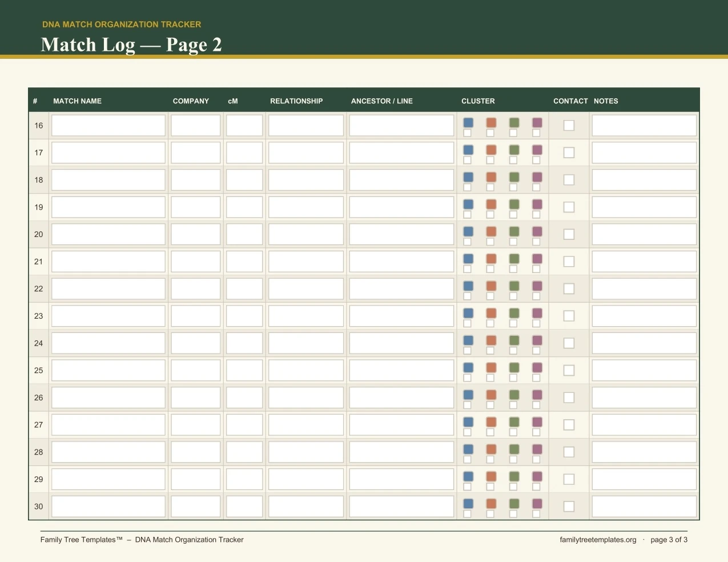Click row number 29
Image resolution: width=728 pixels, height=562 pixels.
point(38,479)
